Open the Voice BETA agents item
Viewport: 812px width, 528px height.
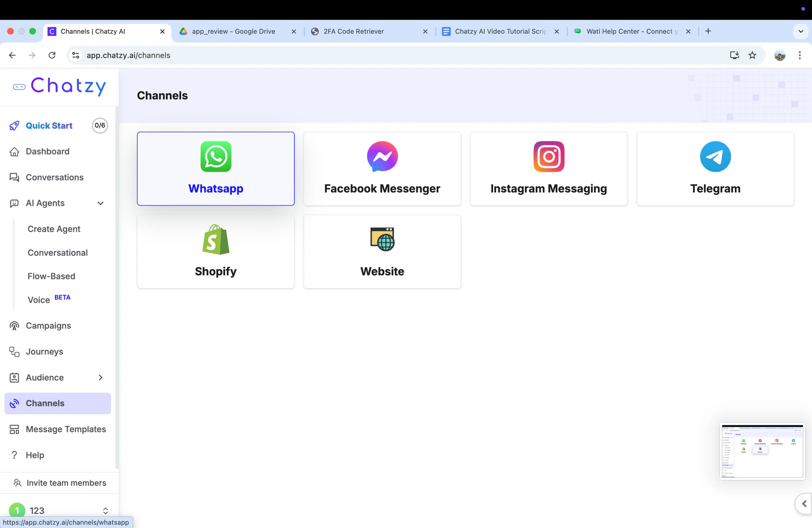pos(49,299)
